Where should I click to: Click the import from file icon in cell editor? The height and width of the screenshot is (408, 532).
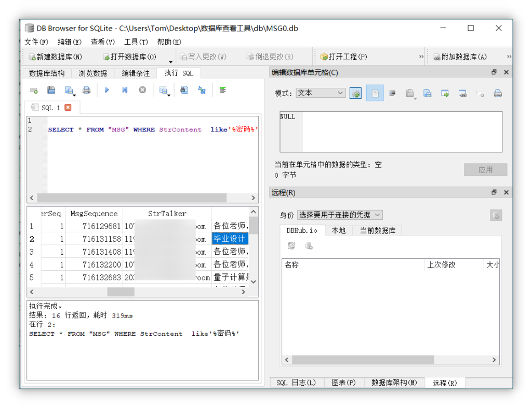click(410, 94)
